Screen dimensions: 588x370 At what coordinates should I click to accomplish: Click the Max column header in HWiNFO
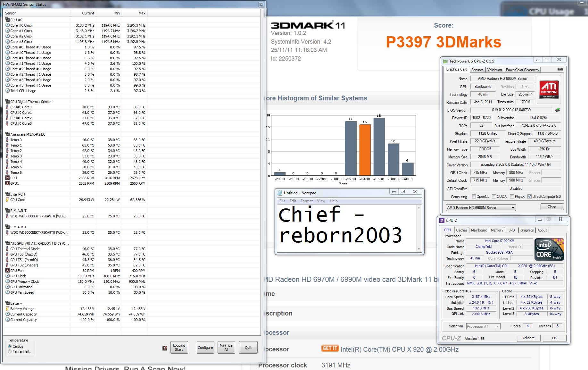[x=135, y=13]
